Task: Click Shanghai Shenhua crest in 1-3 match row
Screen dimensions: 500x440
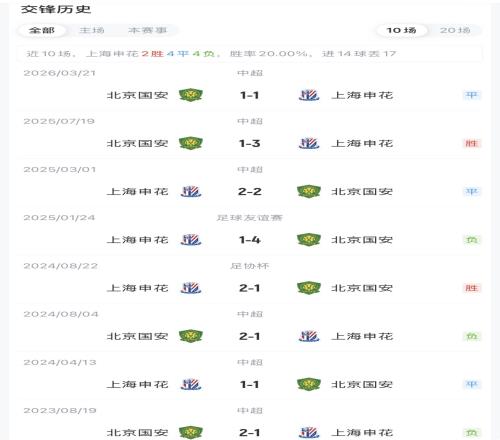Action: (309, 143)
